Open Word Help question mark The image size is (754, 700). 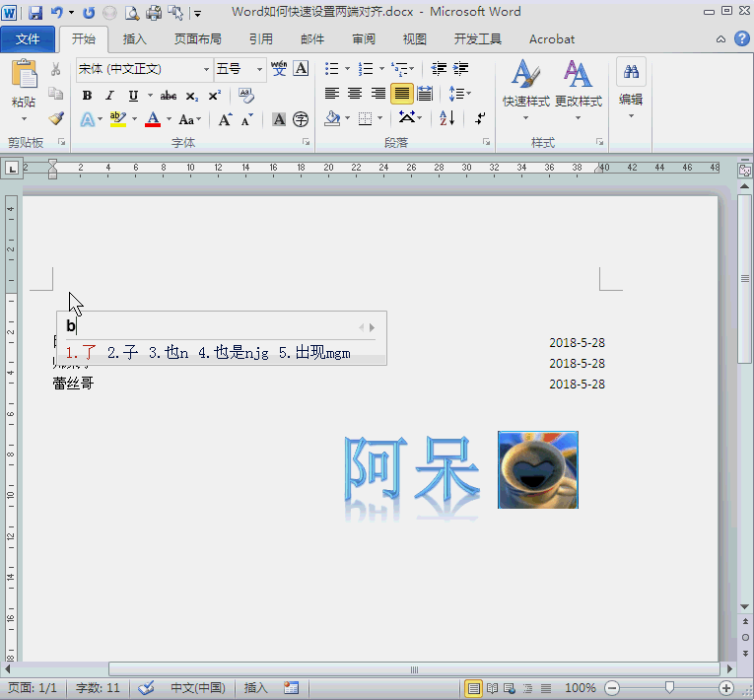[x=742, y=38]
